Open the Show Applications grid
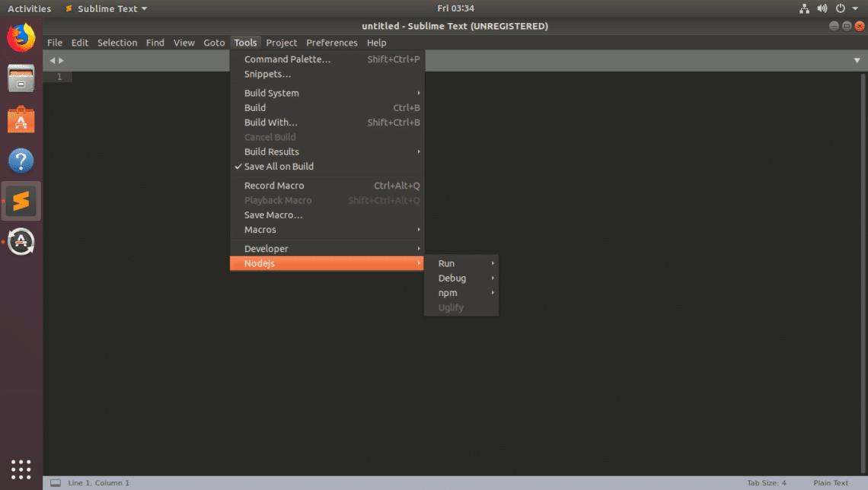Viewport: 868px width, 490px height. pos(21,469)
